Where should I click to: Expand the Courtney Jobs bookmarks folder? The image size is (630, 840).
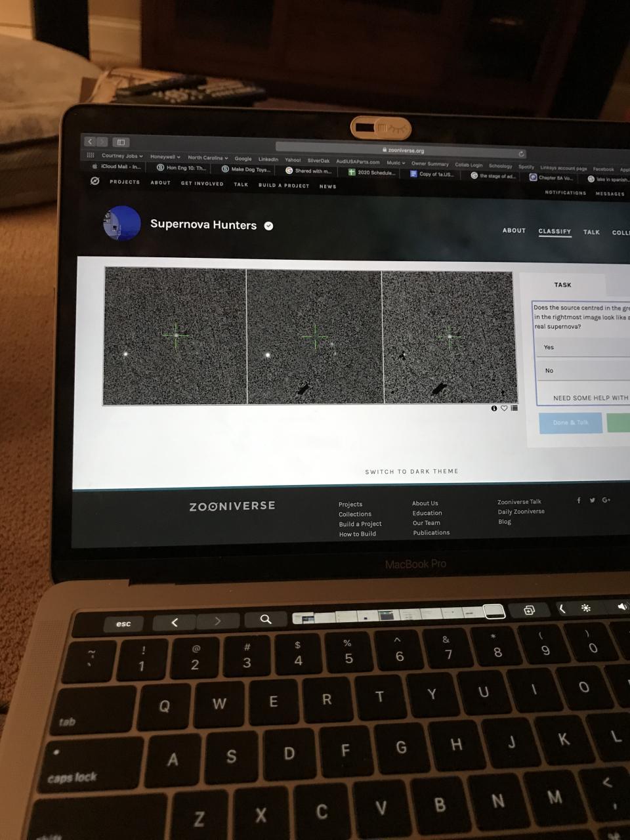tap(122, 156)
